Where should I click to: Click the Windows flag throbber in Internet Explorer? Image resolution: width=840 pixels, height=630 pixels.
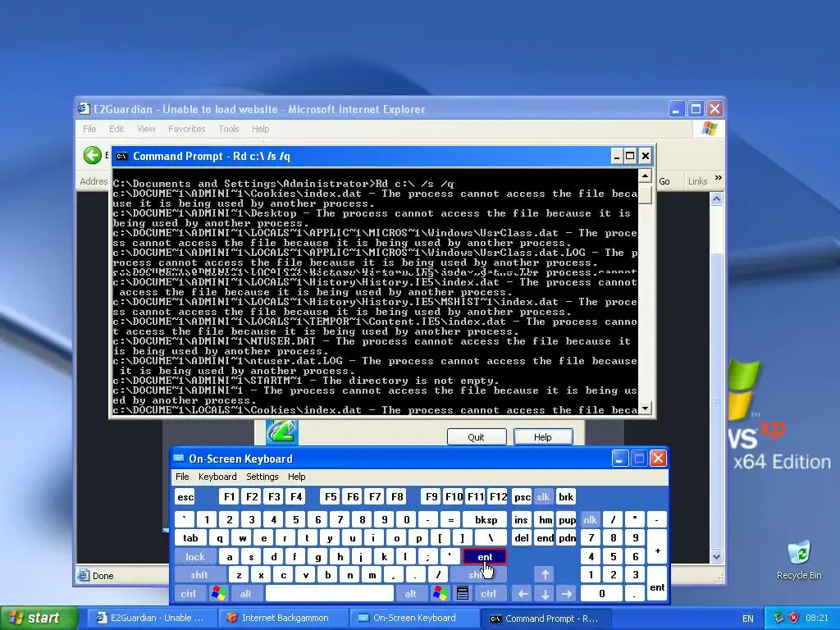coord(709,129)
